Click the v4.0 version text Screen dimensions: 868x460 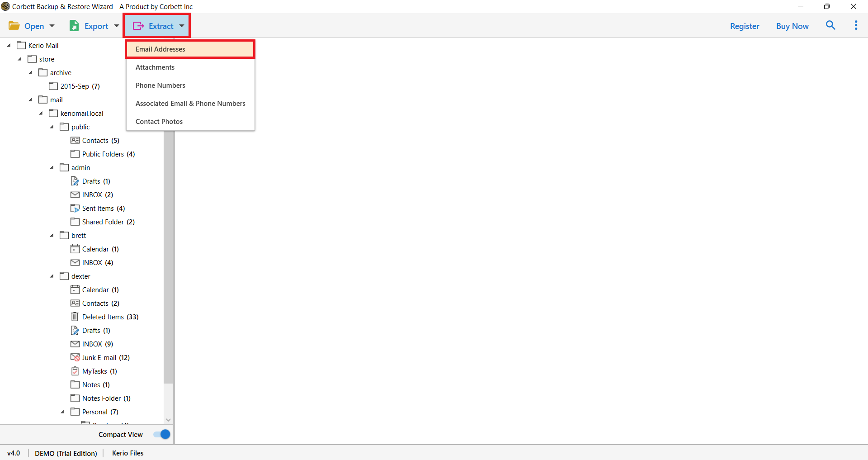click(14, 453)
